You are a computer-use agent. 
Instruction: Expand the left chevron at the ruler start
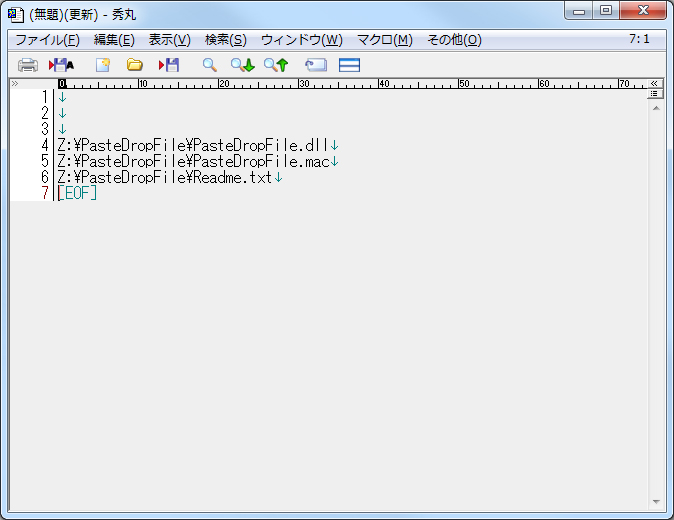pyautogui.click(x=15, y=83)
